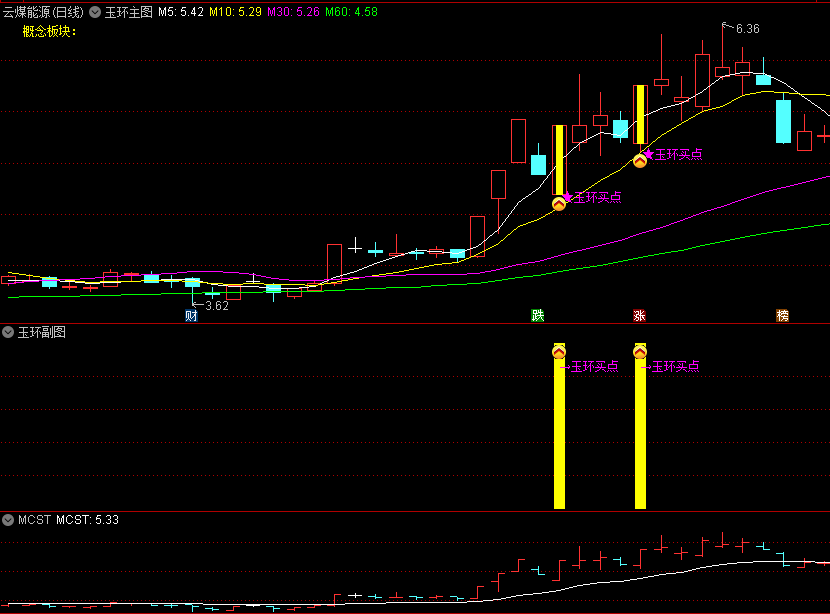Screen dimensions: 830x614
Task: Click the 玉环主图 indicator name
Action: tap(129, 12)
